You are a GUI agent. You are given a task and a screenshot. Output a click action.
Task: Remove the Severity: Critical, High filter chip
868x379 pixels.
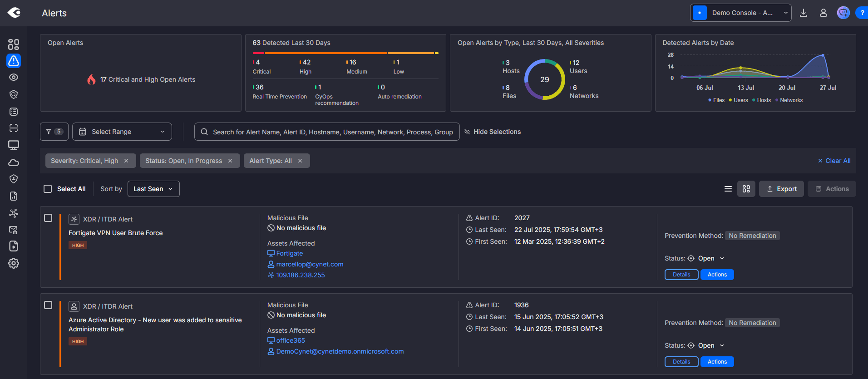click(x=126, y=161)
